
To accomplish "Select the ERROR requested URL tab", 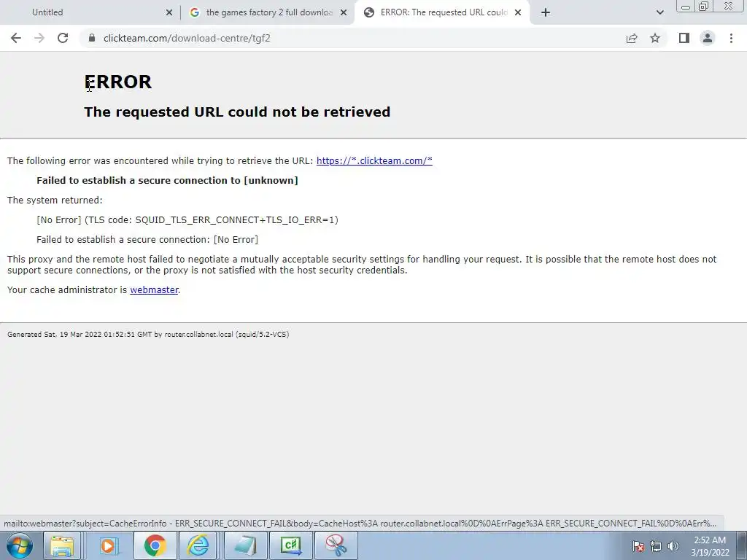I will pos(442,12).
